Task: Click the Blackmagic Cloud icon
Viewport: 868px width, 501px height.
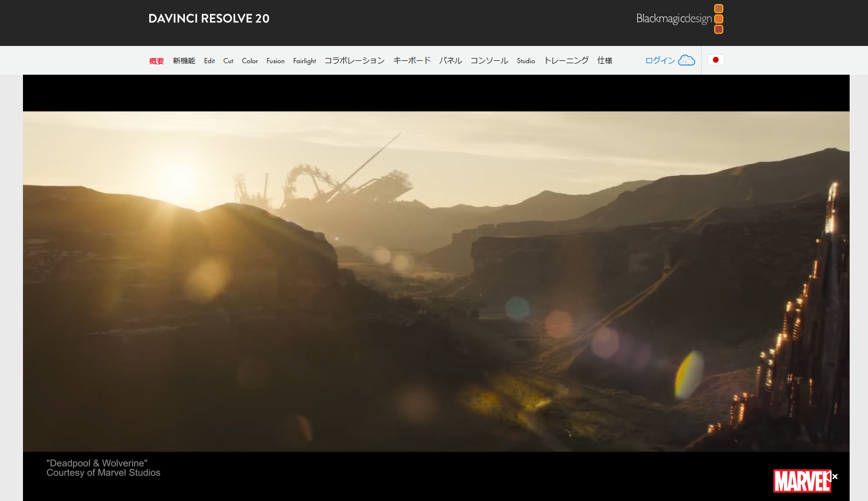Action: [687, 60]
